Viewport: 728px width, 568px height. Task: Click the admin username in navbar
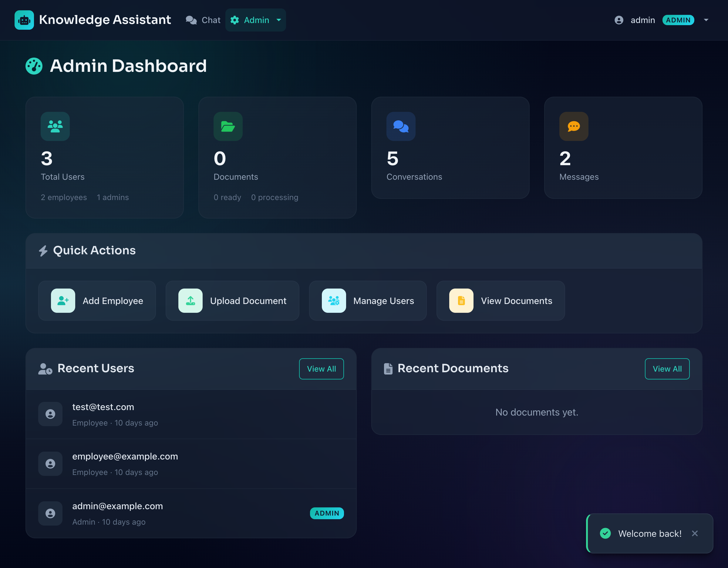[643, 20]
